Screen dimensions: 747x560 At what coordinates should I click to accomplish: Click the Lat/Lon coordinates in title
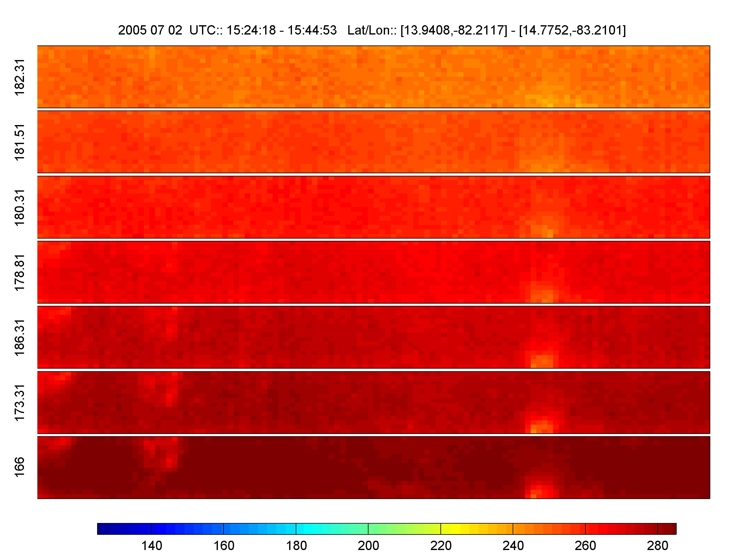point(486,31)
